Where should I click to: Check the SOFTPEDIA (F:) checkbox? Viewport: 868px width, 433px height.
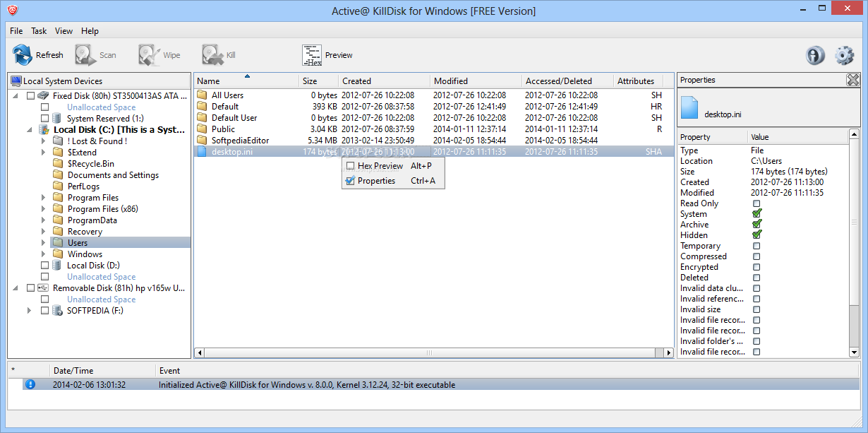pyautogui.click(x=44, y=310)
